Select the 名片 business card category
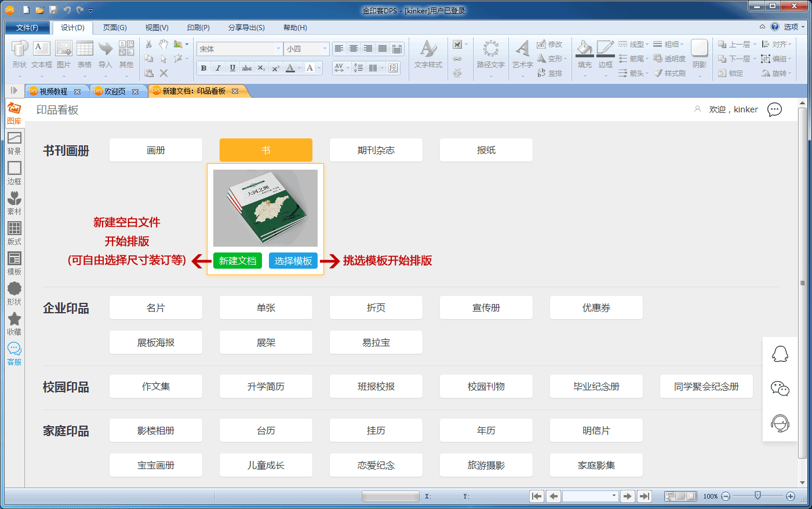 pos(156,307)
